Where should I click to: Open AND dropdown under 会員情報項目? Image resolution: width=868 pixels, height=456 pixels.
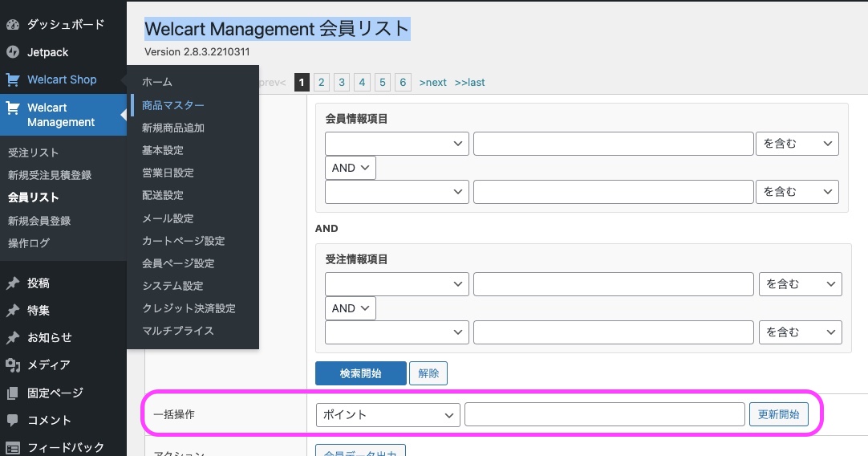[x=351, y=168]
